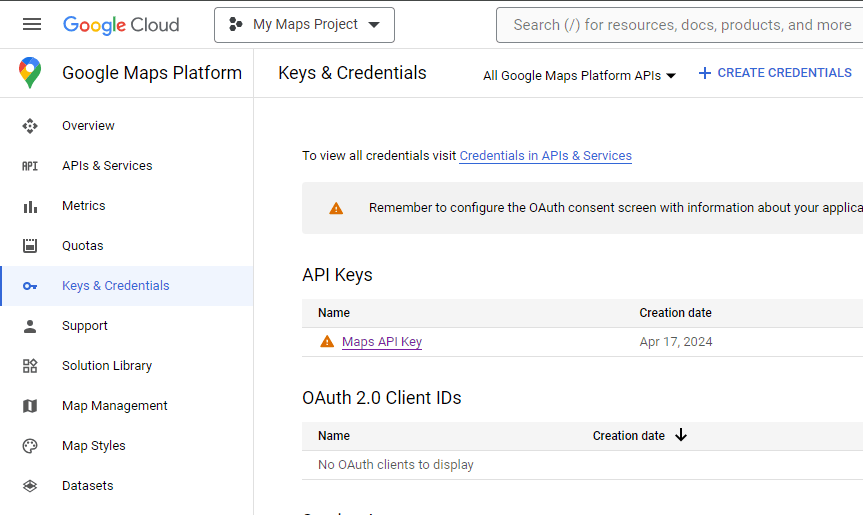The image size is (863, 515).
Task: Open the Credentials in APIs & Services link
Action: (x=545, y=156)
